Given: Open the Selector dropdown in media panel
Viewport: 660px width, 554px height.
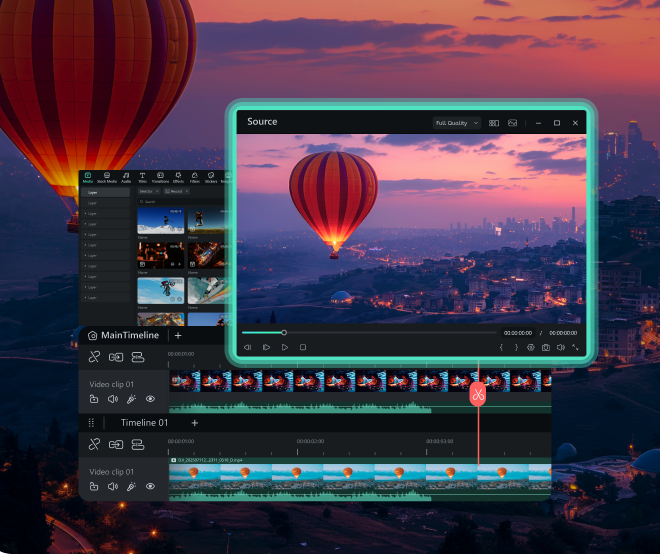Looking at the screenshot, I should pyautogui.click(x=149, y=191).
